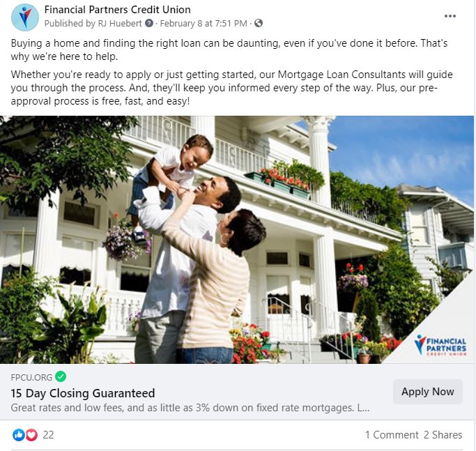Viewport: 476px width, 451px height.
Task: Click the red heart Love reaction icon
Action: click(x=31, y=435)
